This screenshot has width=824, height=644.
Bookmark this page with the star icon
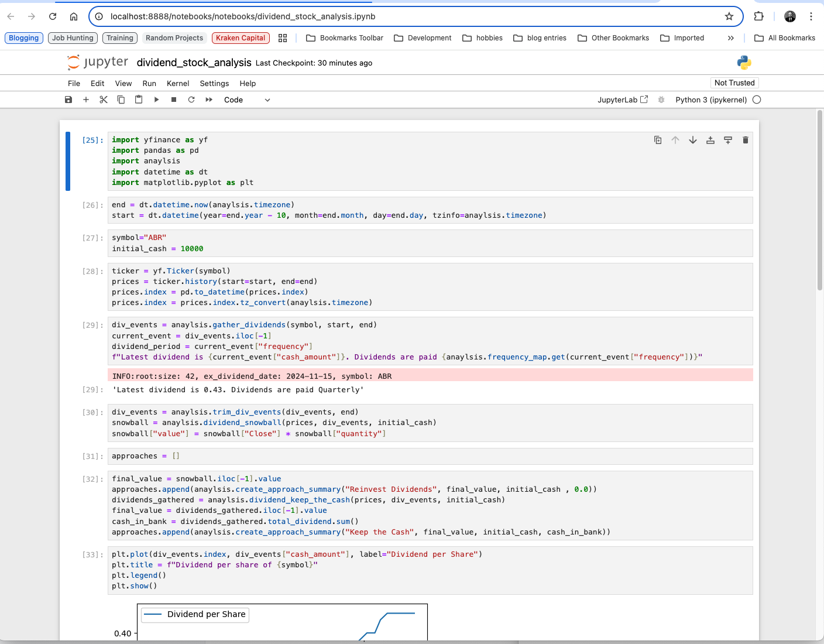click(x=729, y=16)
